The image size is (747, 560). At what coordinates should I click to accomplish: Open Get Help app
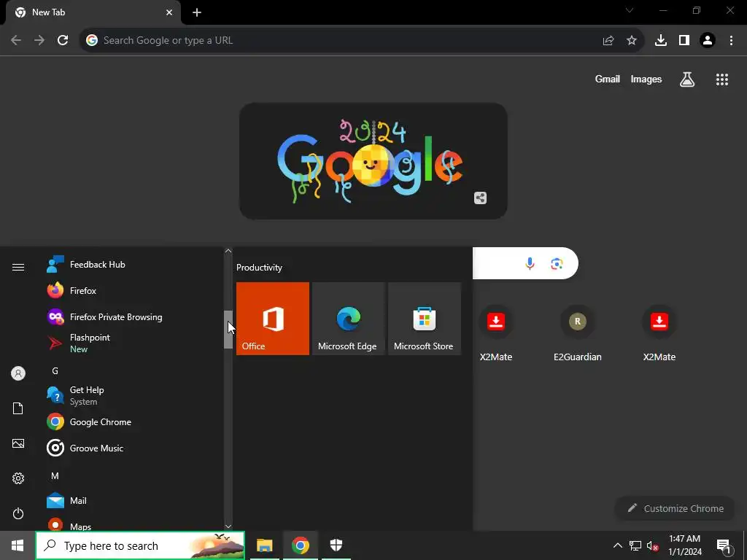133,395
